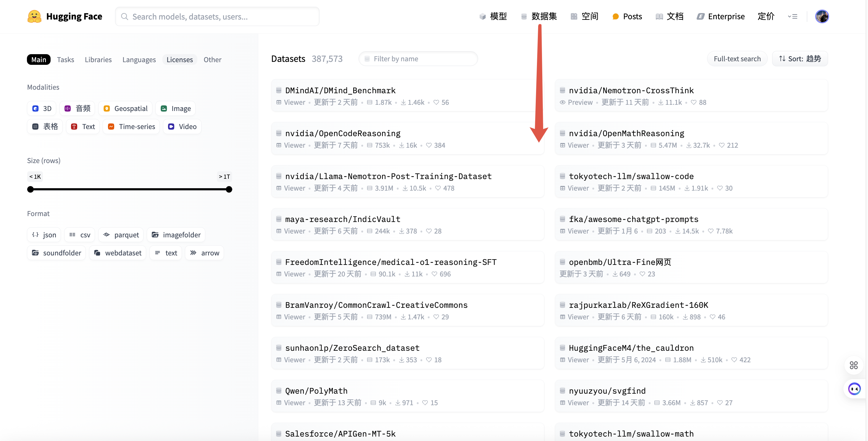Toggle the Video modality filter
Image resolution: width=868 pixels, height=441 pixels.
(182, 126)
